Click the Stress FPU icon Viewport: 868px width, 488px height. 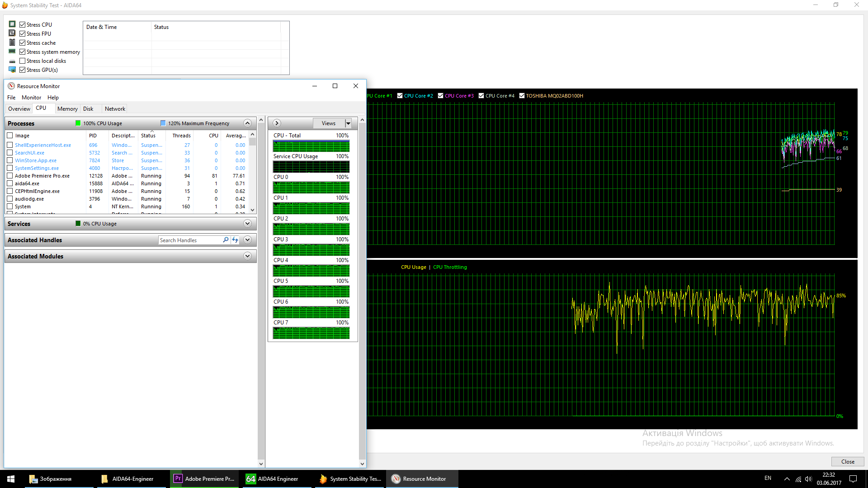pyautogui.click(x=12, y=33)
